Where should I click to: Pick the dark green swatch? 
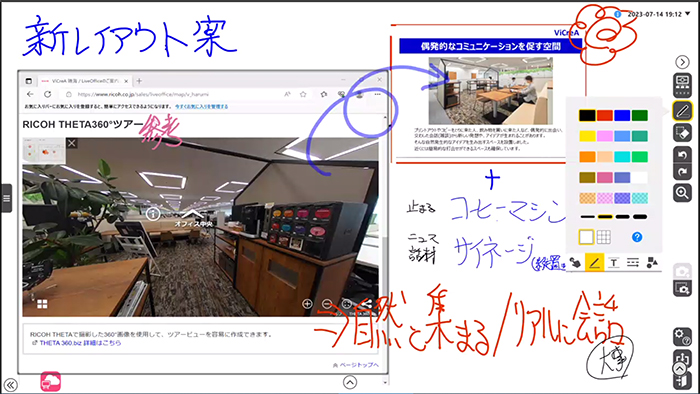(x=640, y=116)
